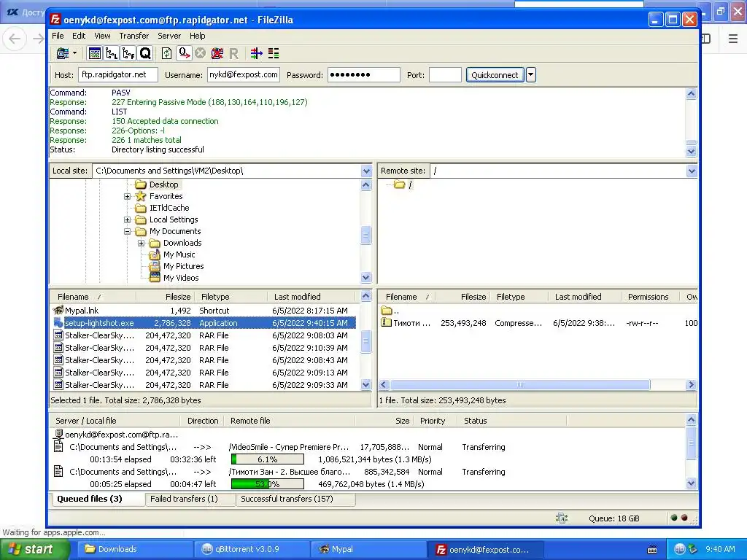
Task: Open the Quickconnect history dropdown
Action: [x=531, y=75]
